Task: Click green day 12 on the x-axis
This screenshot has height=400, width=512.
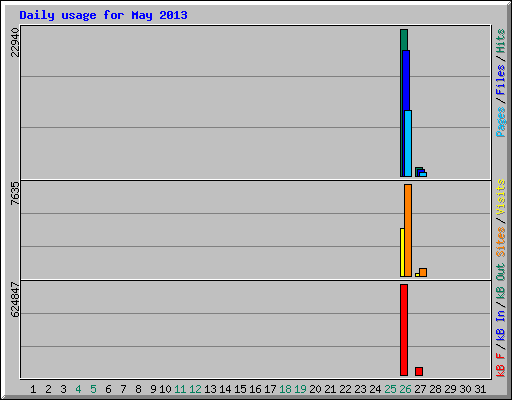Action: click(x=195, y=389)
